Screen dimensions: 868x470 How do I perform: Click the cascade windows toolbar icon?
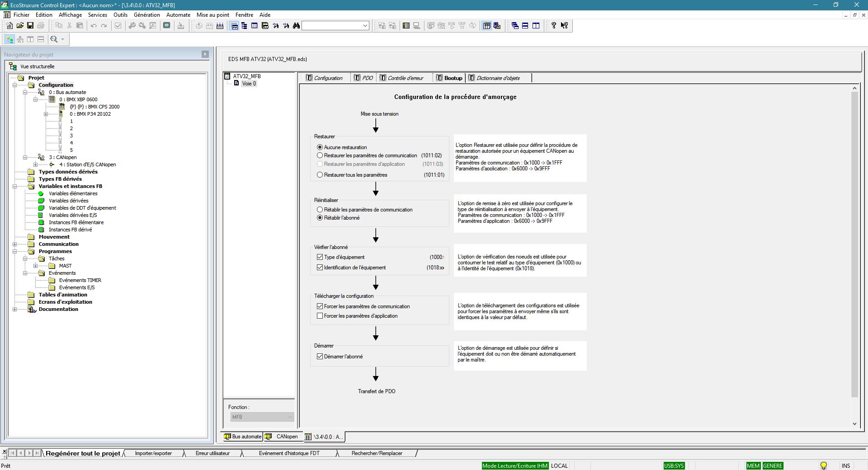(515, 26)
